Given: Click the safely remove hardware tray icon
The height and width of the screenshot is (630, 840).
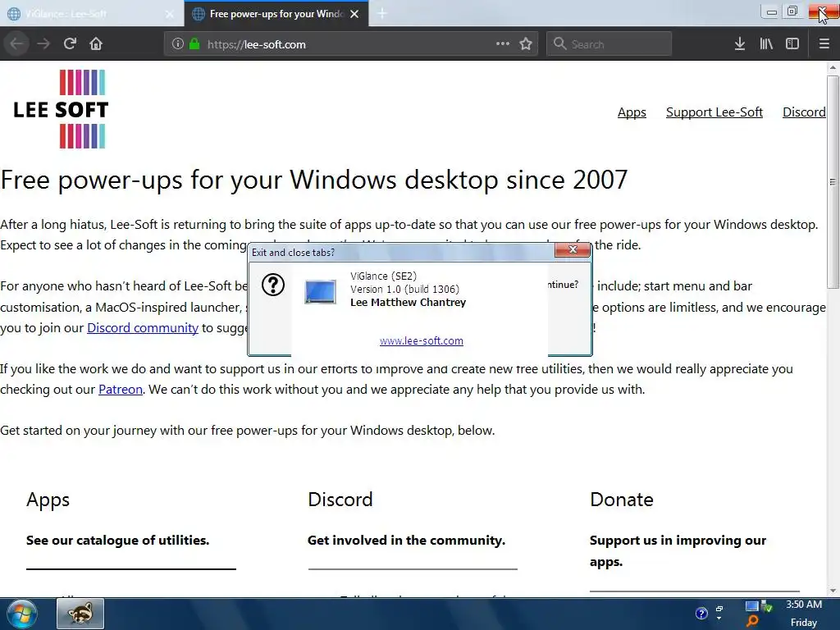Looking at the screenshot, I should [x=767, y=606].
